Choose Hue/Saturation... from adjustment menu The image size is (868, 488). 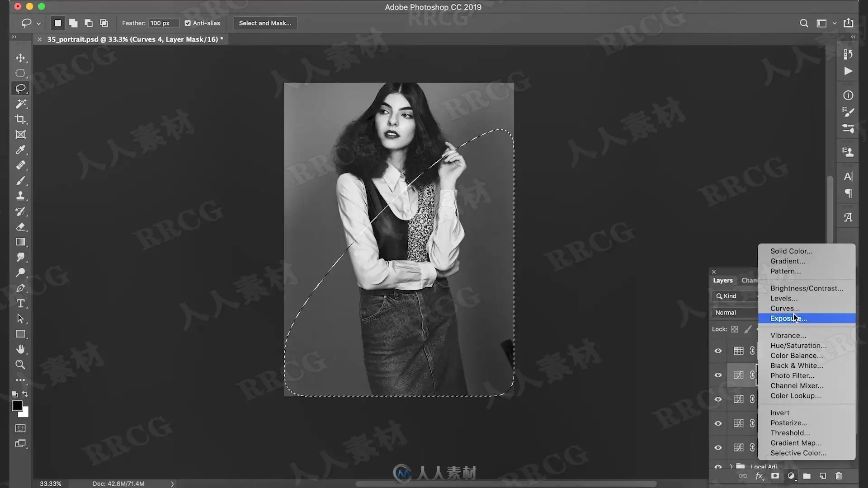798,346
